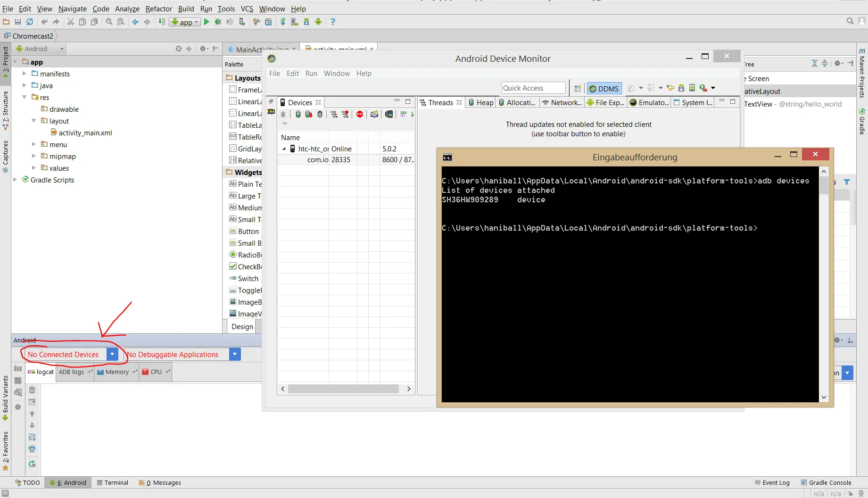Click the Quick Access search field
The width and height of the screenshot is (868, 498).
[533, 88]
